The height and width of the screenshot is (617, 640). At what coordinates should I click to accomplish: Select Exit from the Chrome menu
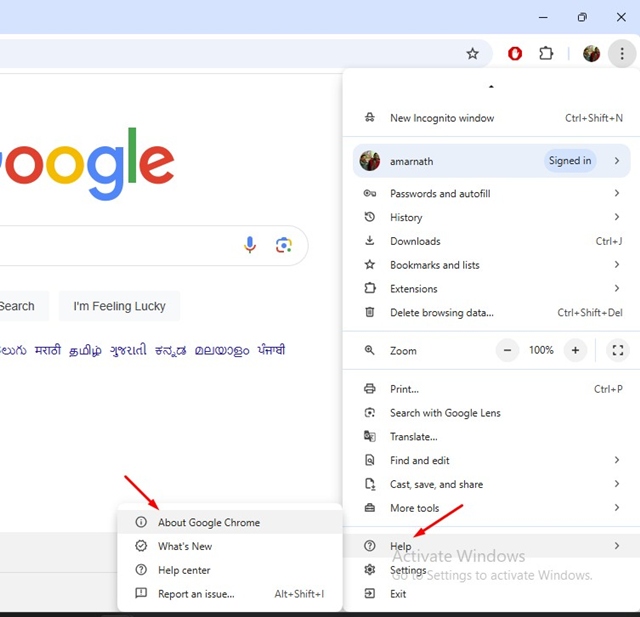(491, 594)
